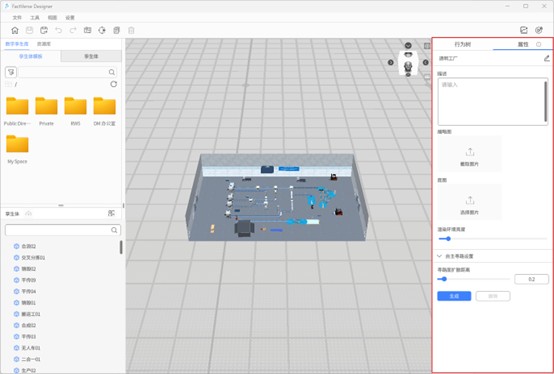Image resolution: width=554 pixels, height=374 pixels.
Task: Refresh the folder listing
Action: 113,84
